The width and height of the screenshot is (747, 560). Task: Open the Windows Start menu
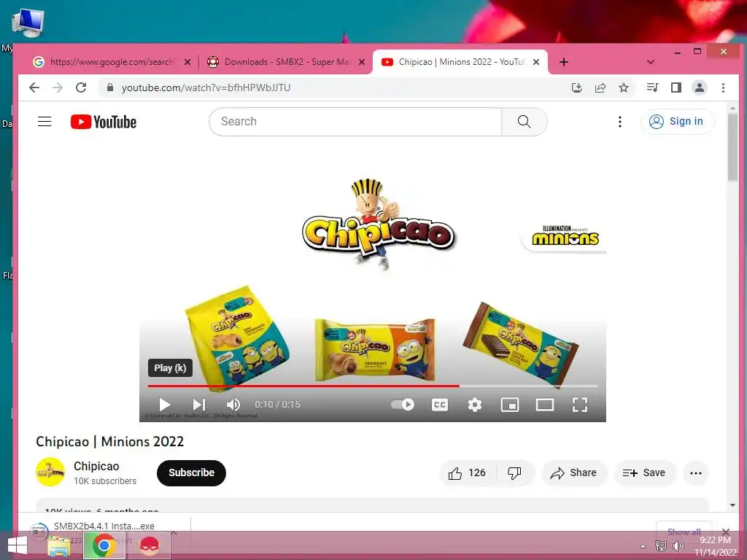coord(18,545)
